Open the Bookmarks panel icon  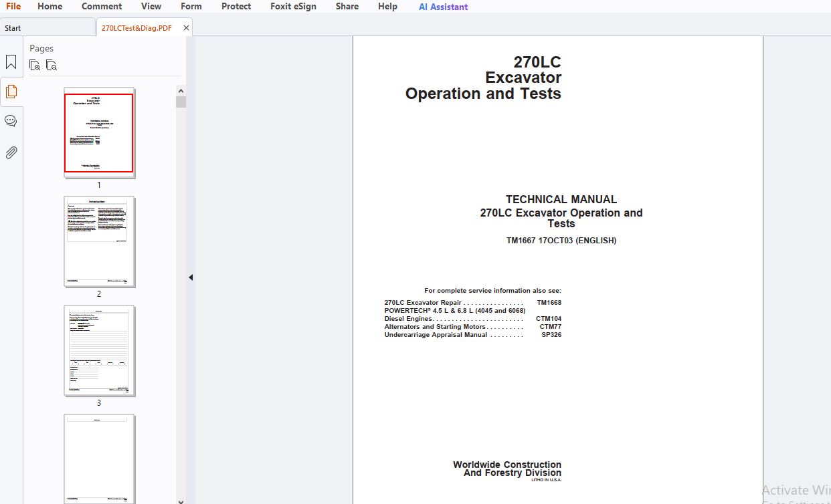tap(11, 62)
